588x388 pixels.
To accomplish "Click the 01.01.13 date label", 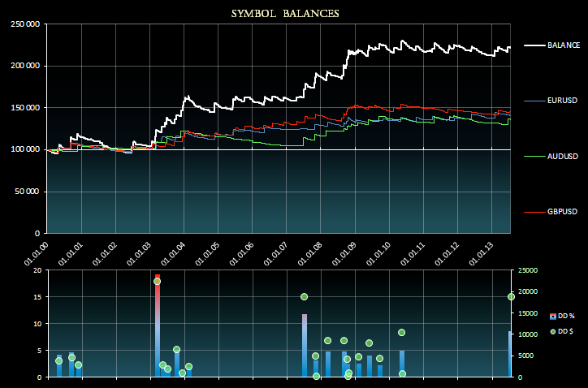I will tap(481, 254).
